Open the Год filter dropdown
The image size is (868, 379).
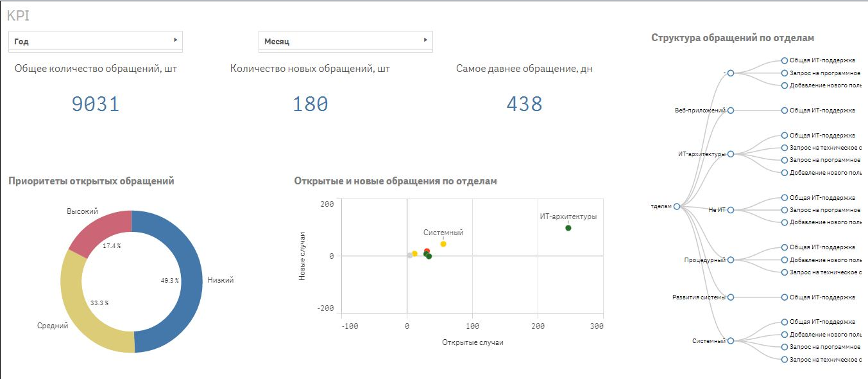95,40
